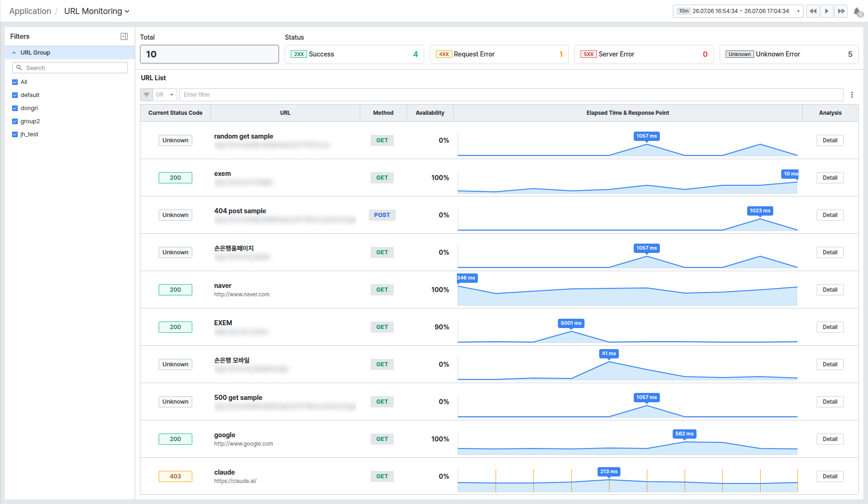Open Detail for claude row
Image resolution: width=868 pixels, height=504 pixels.
(830, 476)
